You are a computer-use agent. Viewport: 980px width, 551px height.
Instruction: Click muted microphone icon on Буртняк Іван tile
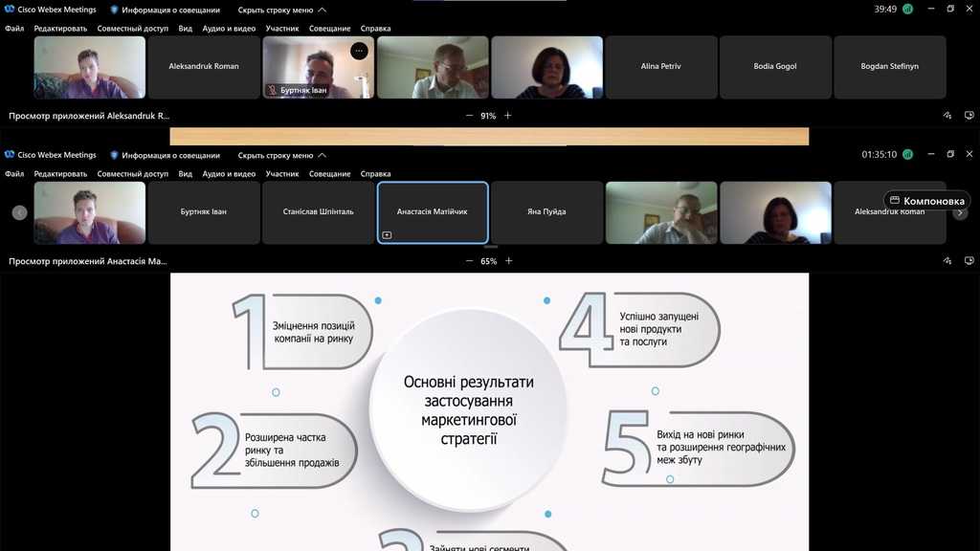click(273, 90)
